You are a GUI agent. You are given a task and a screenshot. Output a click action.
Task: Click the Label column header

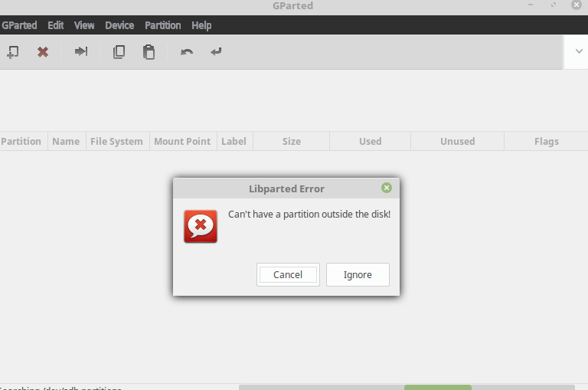pyautogui.click(x=235, y=141)
